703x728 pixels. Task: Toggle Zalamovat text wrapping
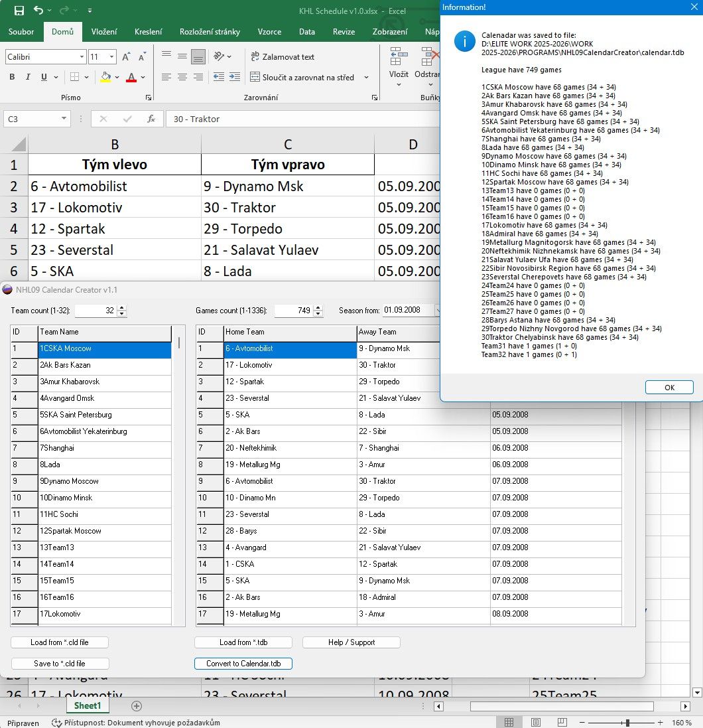point(282,56)
